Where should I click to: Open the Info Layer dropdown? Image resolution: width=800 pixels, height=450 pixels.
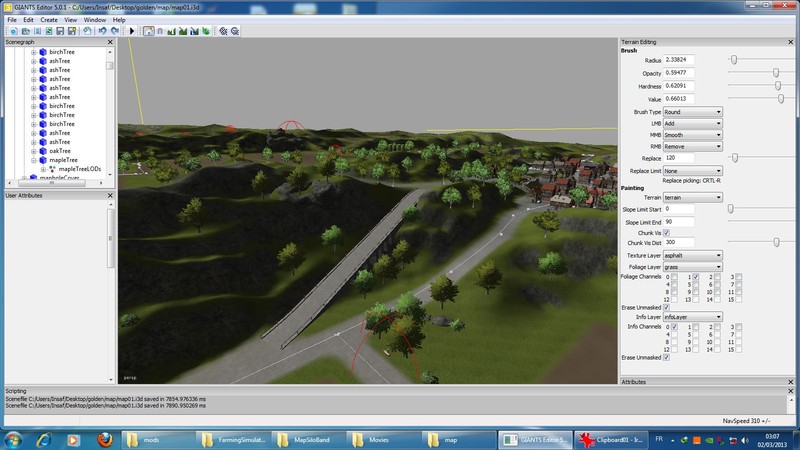[692, 317]
